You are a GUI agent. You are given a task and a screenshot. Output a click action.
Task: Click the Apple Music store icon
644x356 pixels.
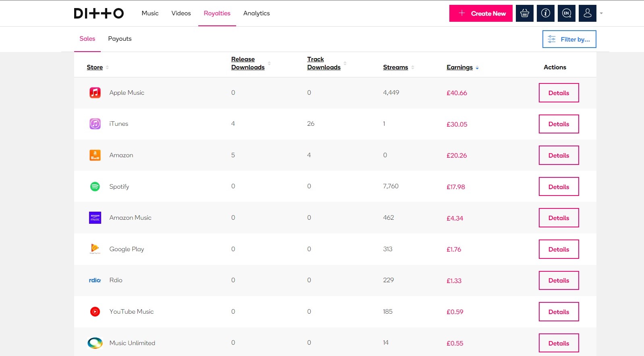95,93
